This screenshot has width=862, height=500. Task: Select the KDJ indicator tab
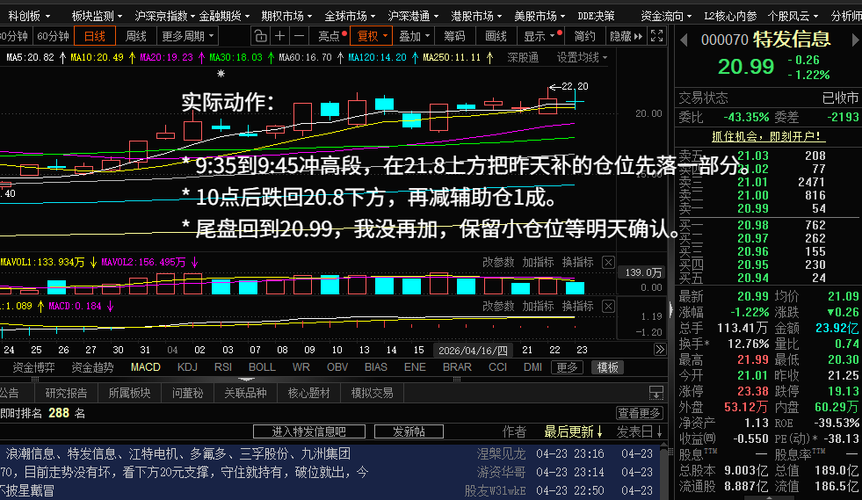click(187, 367)
